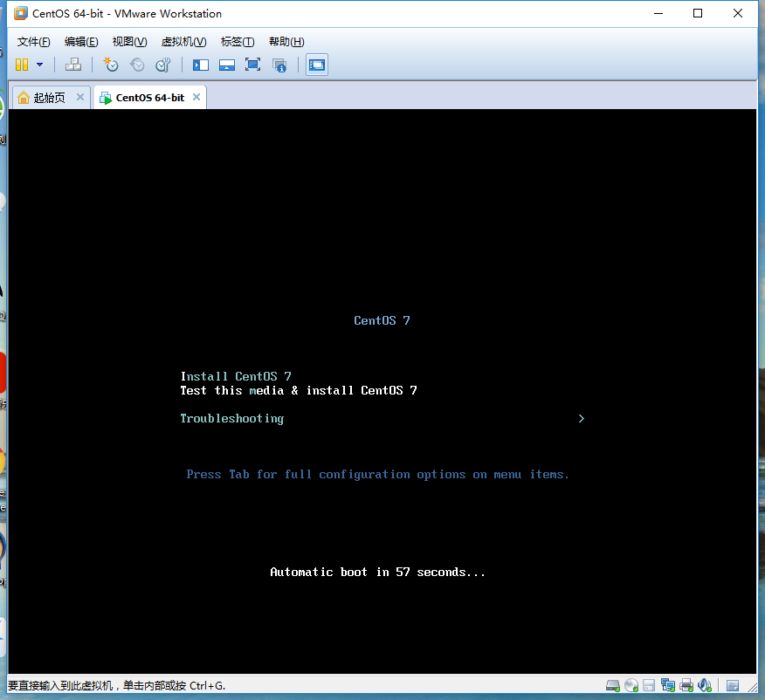Toggle the library sidebar panel icon

[x=201, y=65]
